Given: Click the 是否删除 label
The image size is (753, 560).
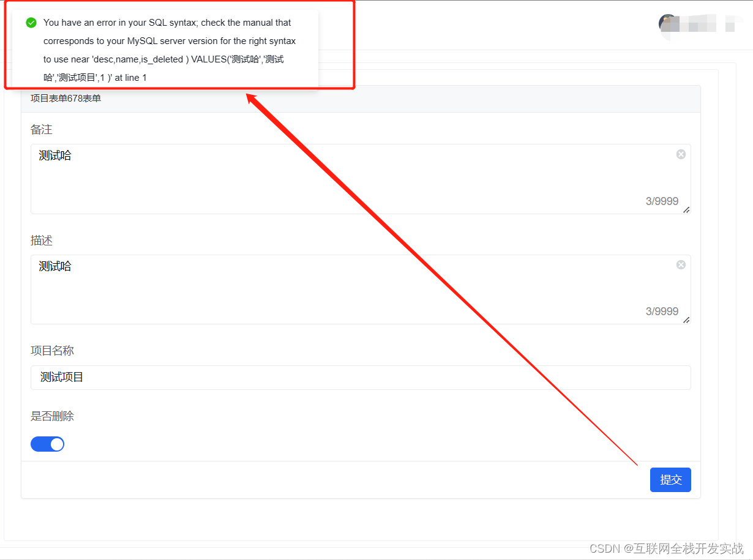Looking at the screenshot, I should [53, 416].
